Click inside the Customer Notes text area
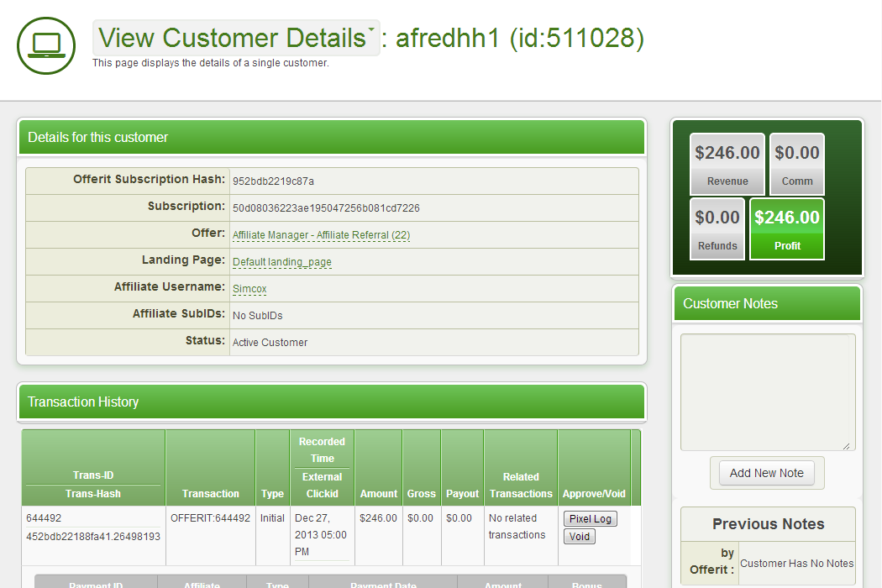This screenshot has height=588, width=882. [x=767, y=391]
